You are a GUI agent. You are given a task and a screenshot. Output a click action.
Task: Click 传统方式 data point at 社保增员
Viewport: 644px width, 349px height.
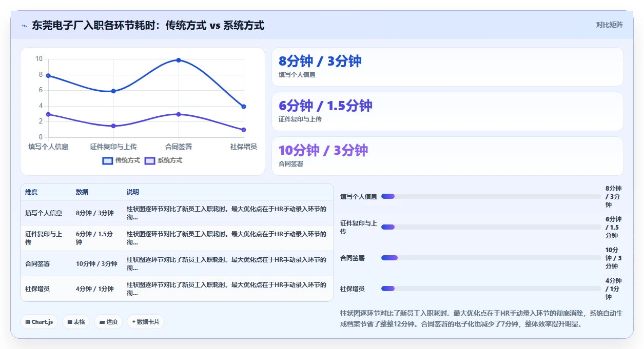point(244,107)
